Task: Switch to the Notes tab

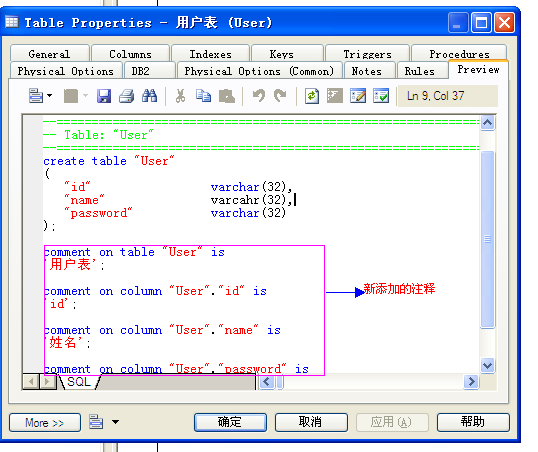Action: click(370, 71)
